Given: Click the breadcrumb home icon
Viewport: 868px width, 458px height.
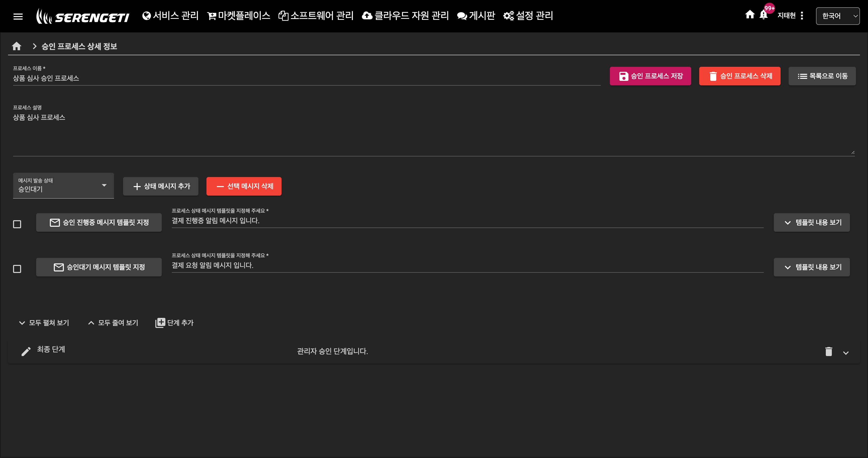Looking at the screenshot, I should (x=17, y=46).
